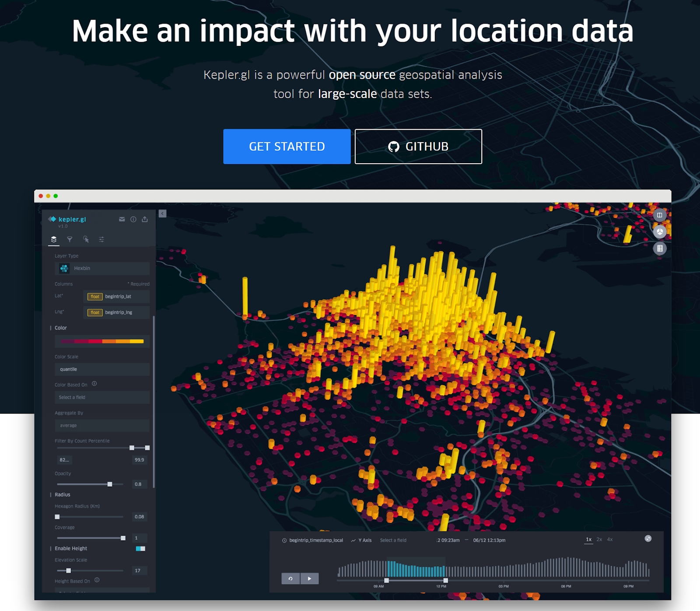700x611 pixels.
Task: Open the Aggregate By average dropdown
Action: tap(102, 425)
